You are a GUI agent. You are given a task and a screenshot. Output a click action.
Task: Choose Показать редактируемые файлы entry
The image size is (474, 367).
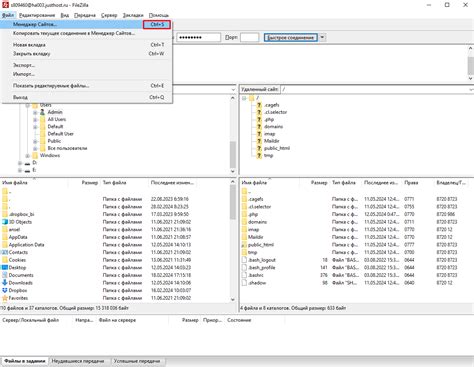[x=87, y=86]
